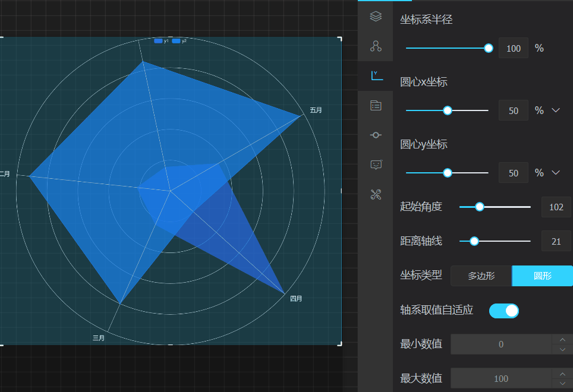Screen dimensions: 573x392
Task: Click the y2 legend color marker
Action: point(176,41)
